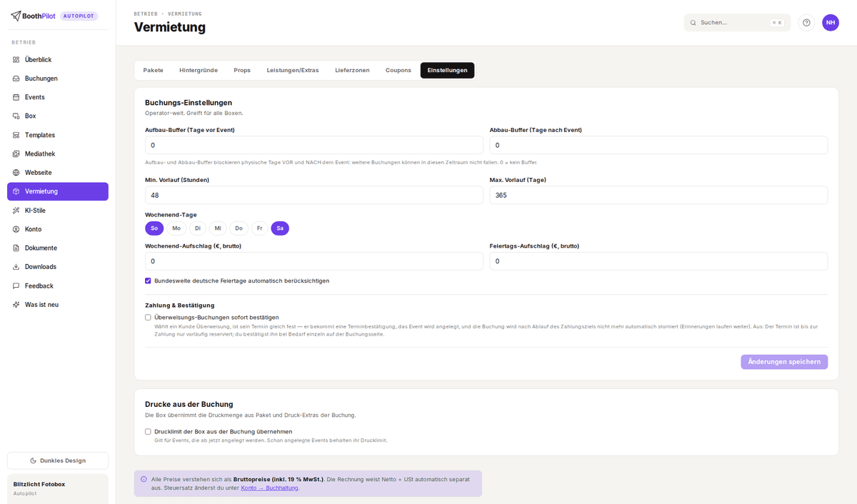Click the Max. Vorlauf (Tage) field
Screen dimensions: 857x504
coord(658,195)
